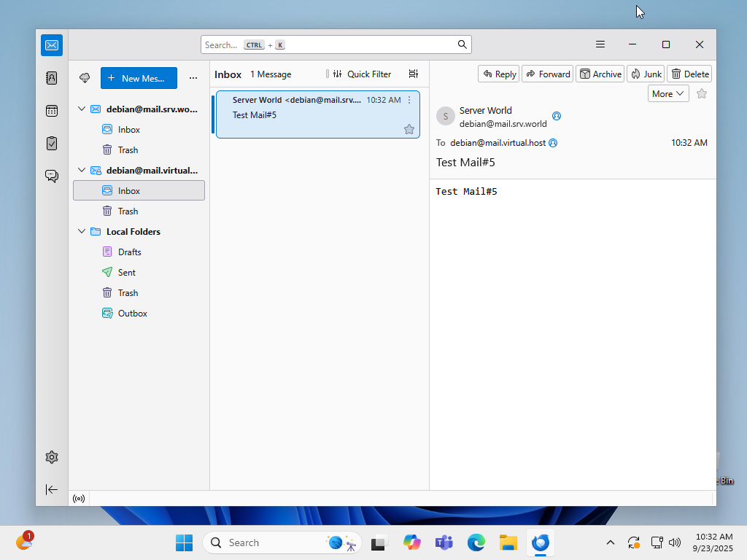Collapse the debian@mail.srv.world account tree

[x=82, y=109]
